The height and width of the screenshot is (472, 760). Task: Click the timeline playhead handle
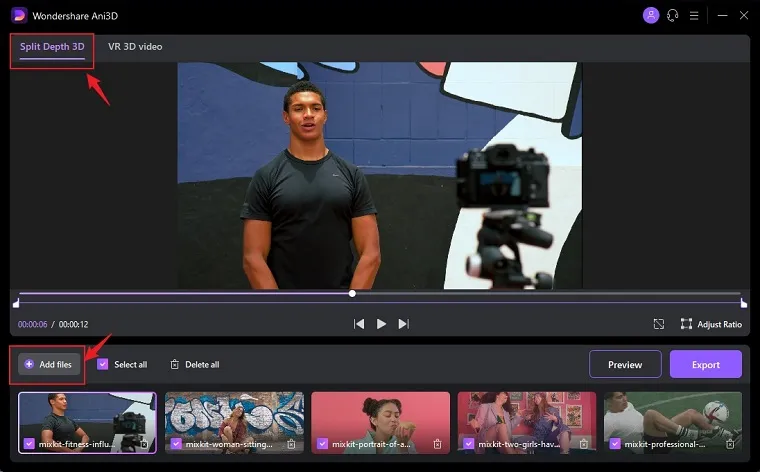pyautogui.click(x=352, y=294)
